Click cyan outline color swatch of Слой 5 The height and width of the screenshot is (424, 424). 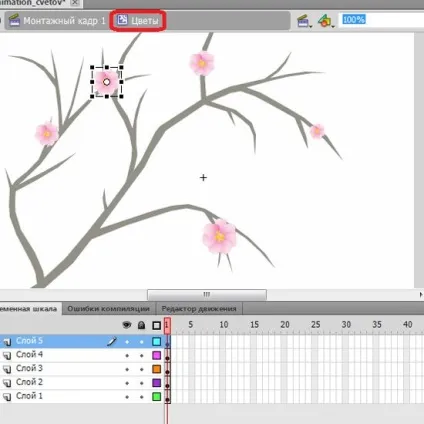[x=157, y=341]
